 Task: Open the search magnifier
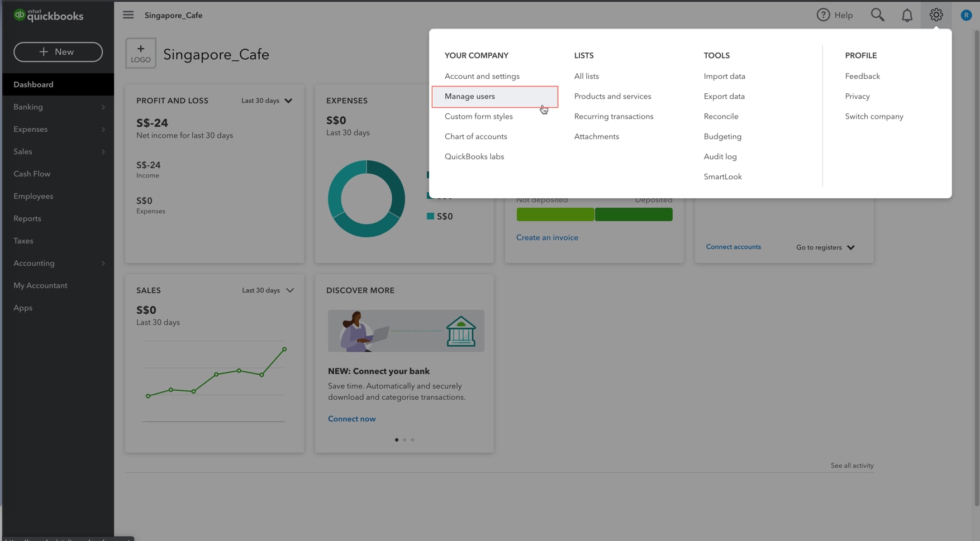[878, 15]
